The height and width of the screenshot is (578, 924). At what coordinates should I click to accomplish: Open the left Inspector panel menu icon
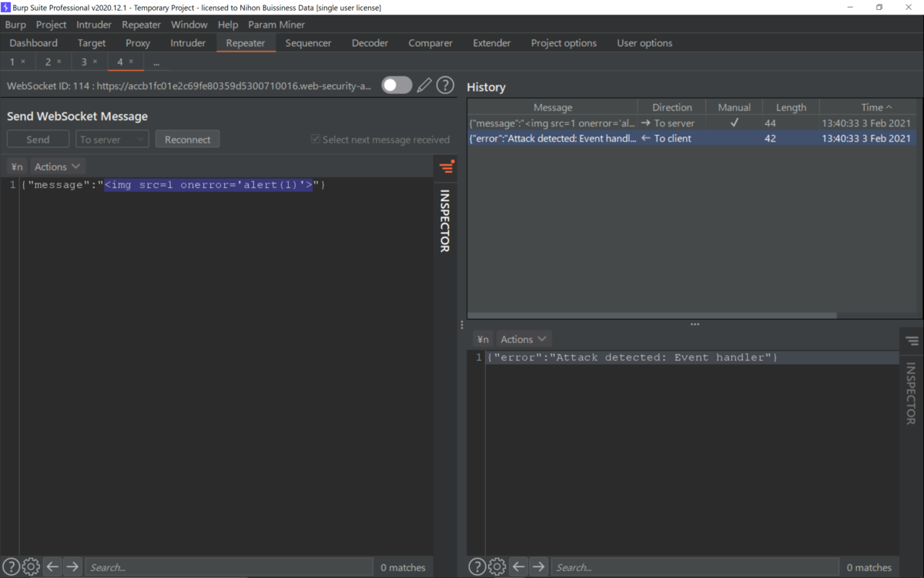(x=447, y=166)
